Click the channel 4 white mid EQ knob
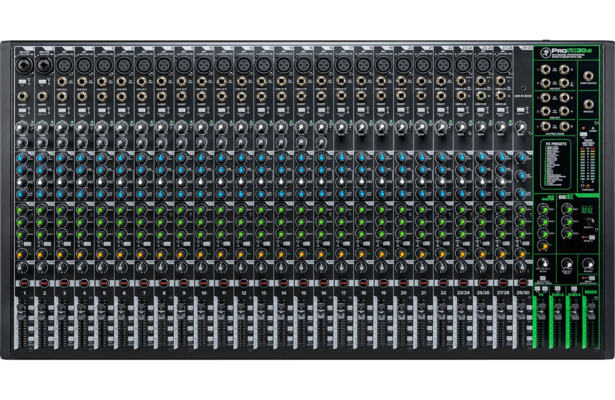The height and width of the screenshot is (400, 615). tap(81, 182)
